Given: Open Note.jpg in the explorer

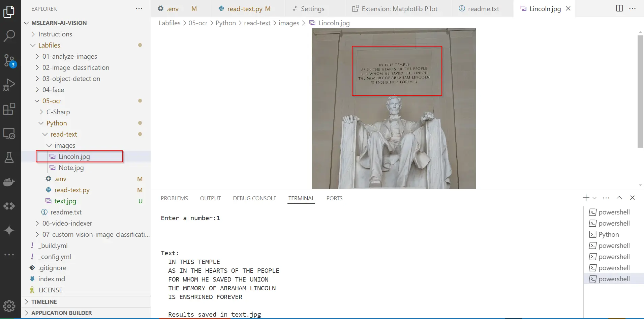Looking at the screenshot, I should pos(71,168).
